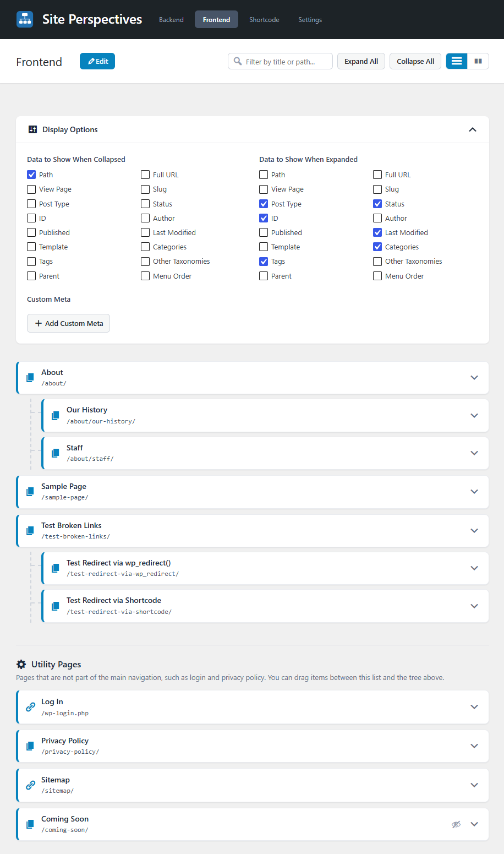The image size is (504, 854).
Task: Collapse the Display Options panel
Action: tap(472, 129)
